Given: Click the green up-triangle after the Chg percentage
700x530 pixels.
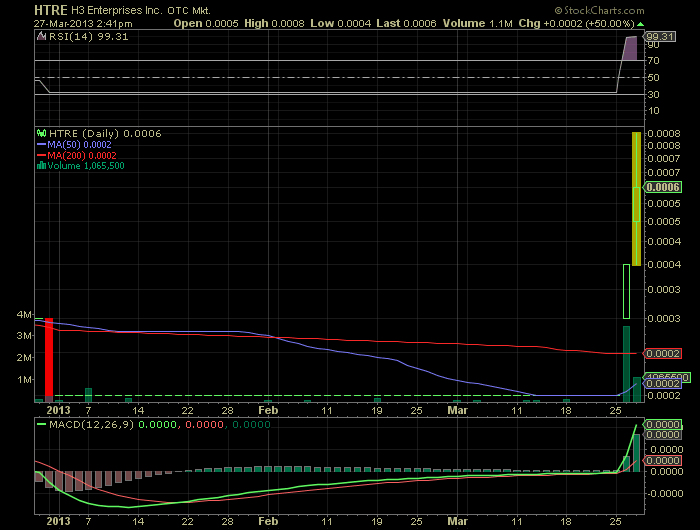Looking at the screenshot, I should click(641, 24).
